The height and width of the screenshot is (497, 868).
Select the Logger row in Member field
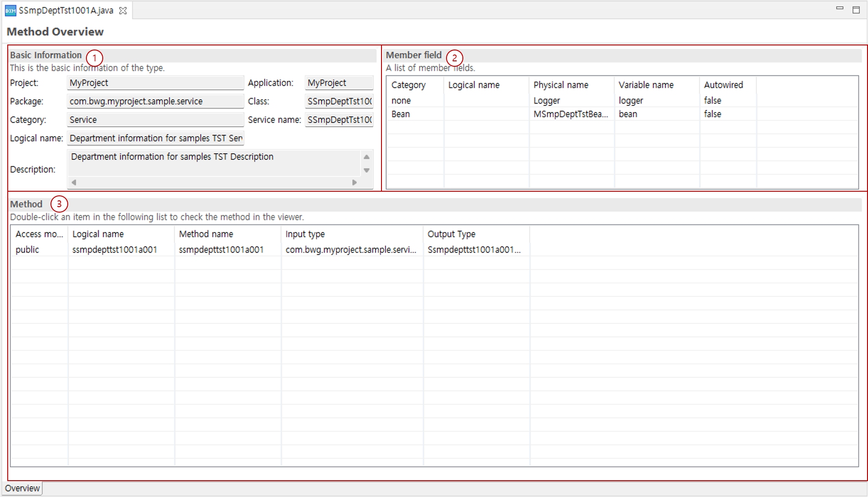(547, 100)
